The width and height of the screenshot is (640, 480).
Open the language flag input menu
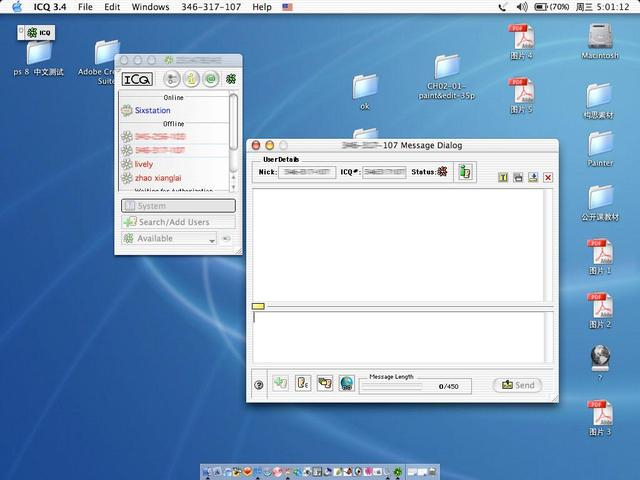(x=288, y=7)
